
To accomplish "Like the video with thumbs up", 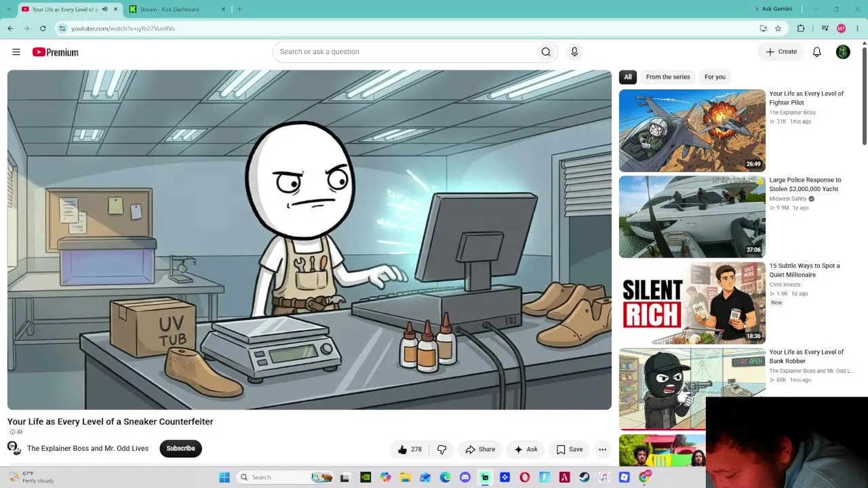I will (409, 449).
